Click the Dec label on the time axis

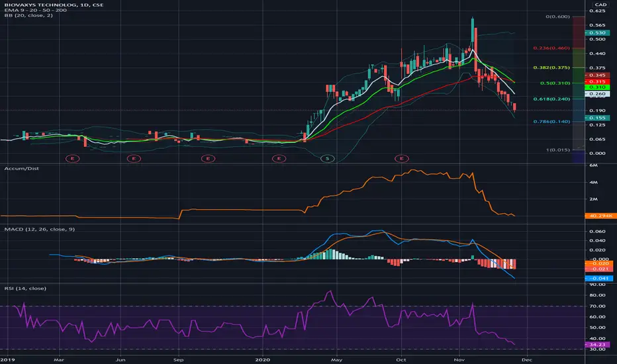point(527,359)
